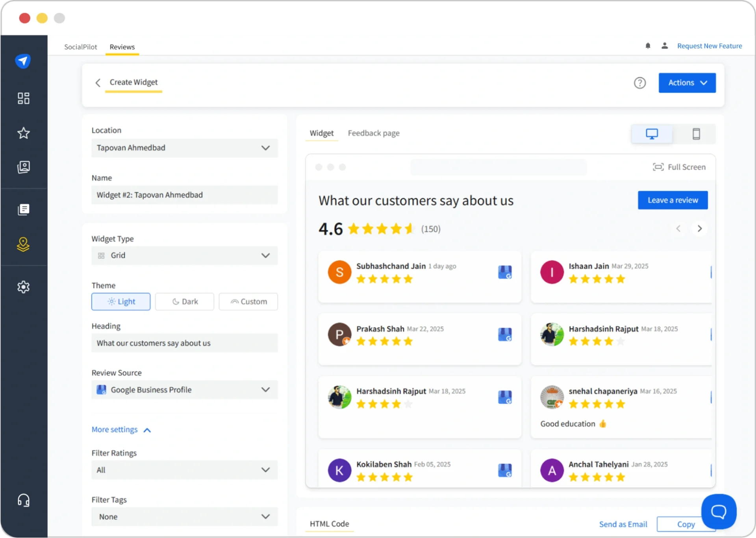Select the SocialPilot tab at the top

[80, 46]
